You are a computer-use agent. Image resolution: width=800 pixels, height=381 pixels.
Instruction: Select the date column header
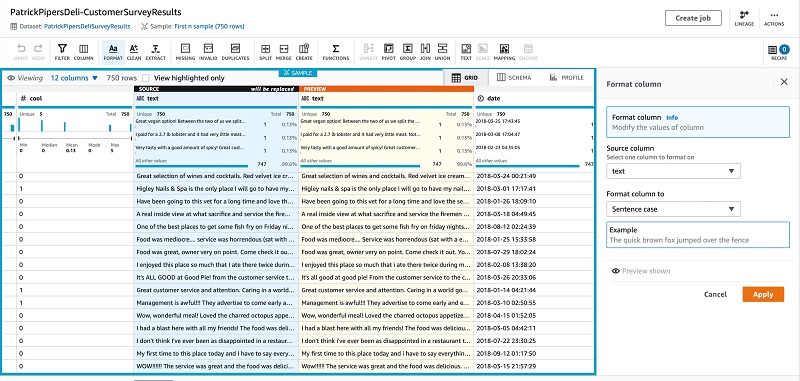534,98
